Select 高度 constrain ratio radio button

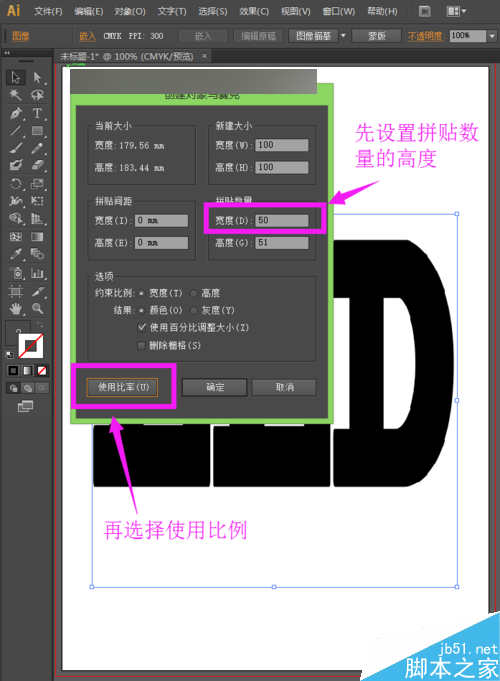(194, 294)
